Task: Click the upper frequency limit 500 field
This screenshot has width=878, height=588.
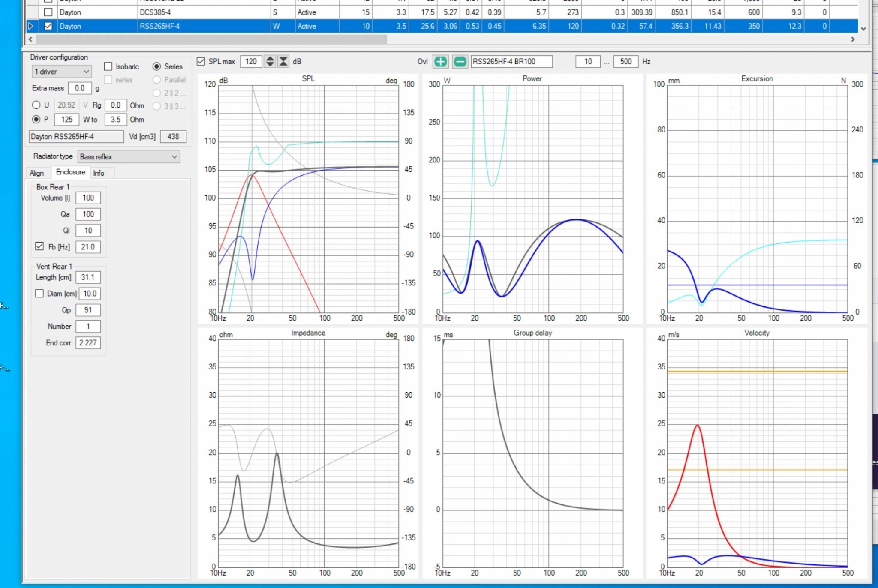Action: pos(626,62)
